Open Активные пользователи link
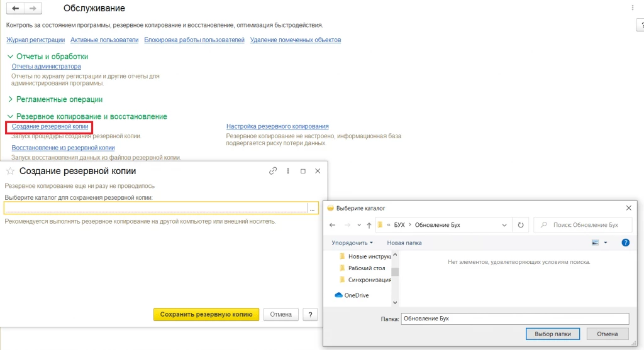Screen dimensions: 644x350 (x=104, y=40)
